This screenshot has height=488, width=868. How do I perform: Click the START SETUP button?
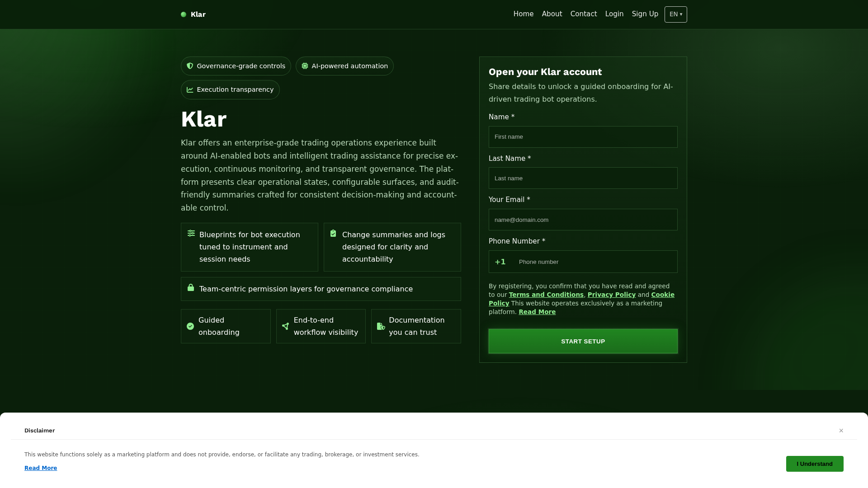(583, 341)
